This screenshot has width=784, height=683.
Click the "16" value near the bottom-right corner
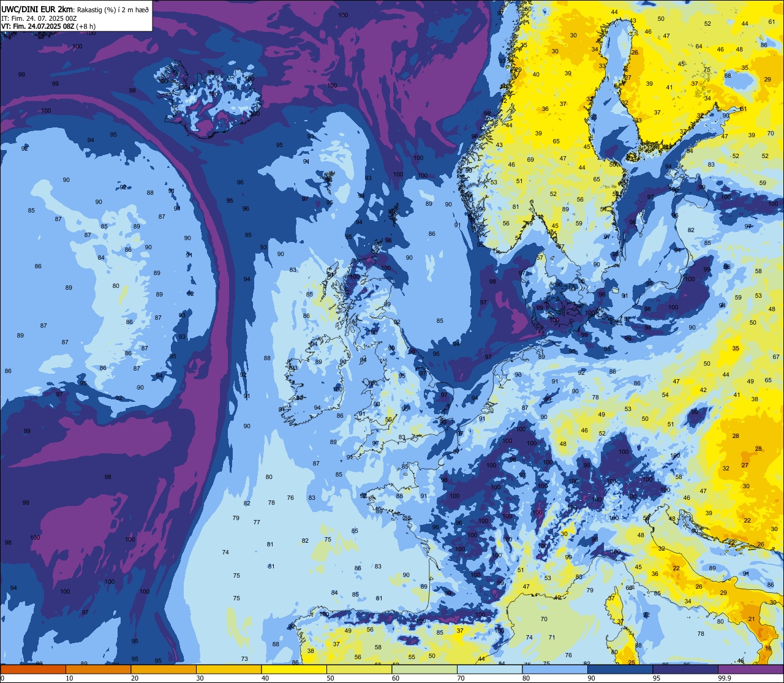(x=768, y=648)
